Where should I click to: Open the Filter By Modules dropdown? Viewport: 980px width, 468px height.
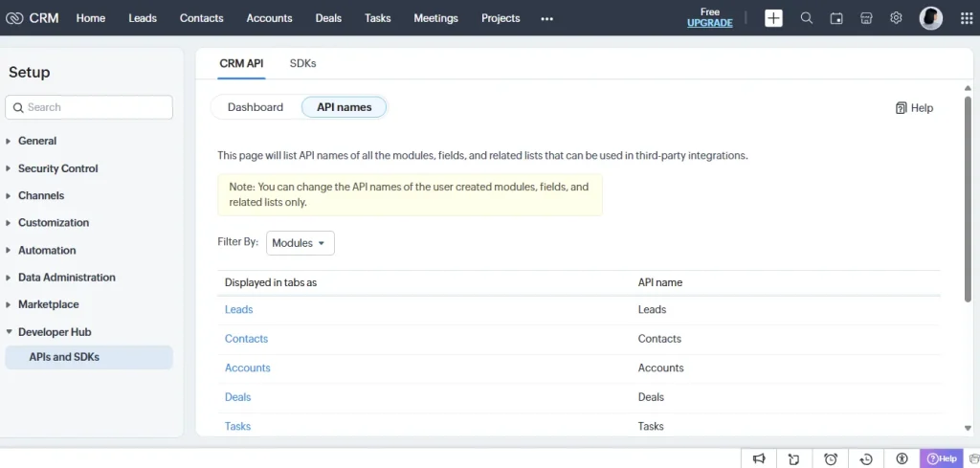(x=300, y=243)
